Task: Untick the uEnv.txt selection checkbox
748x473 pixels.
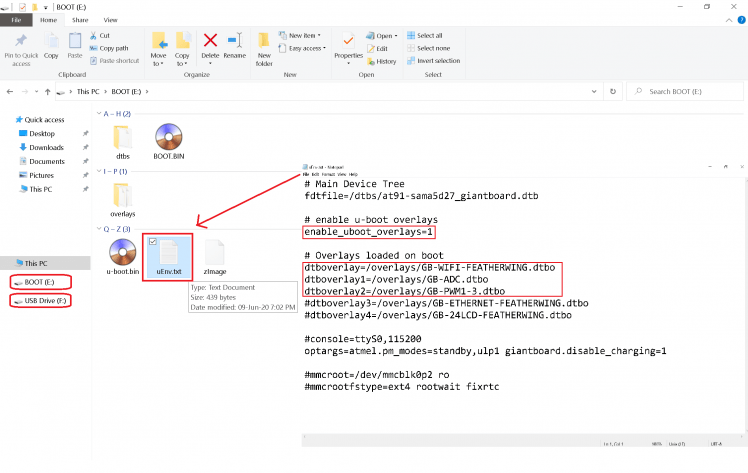Action: [153, 242]
